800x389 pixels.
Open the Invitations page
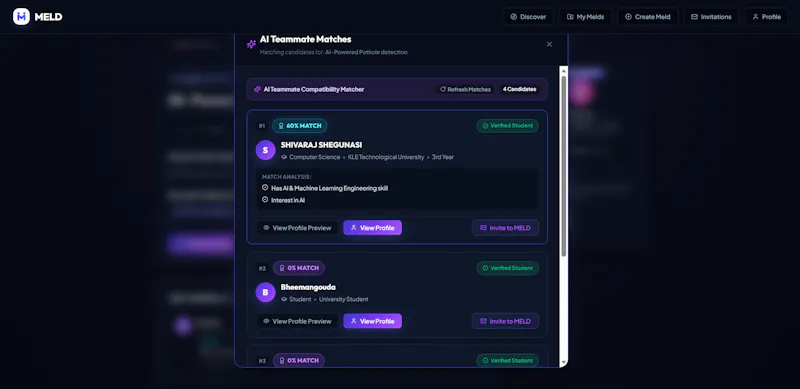711,17
